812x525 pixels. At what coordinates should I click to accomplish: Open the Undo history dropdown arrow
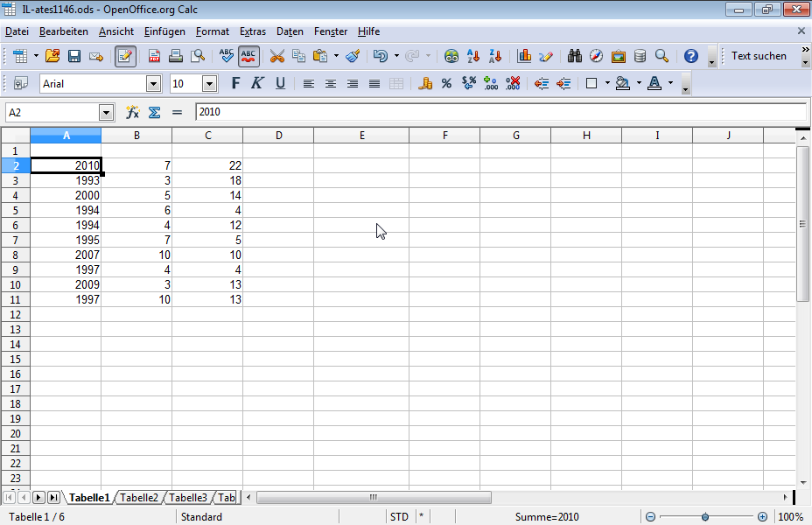click(396, 56)
